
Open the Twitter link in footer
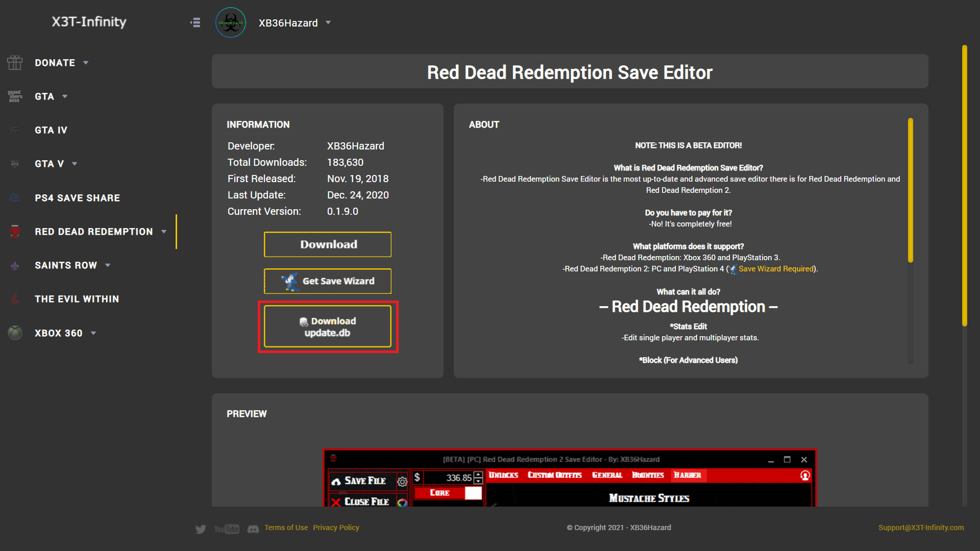point(201,529)
